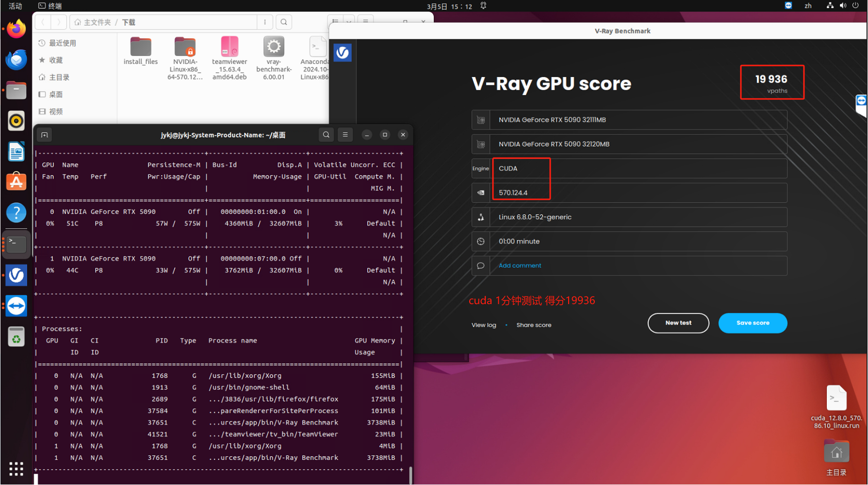Open file manager hamburger menu

click(365, 21)
